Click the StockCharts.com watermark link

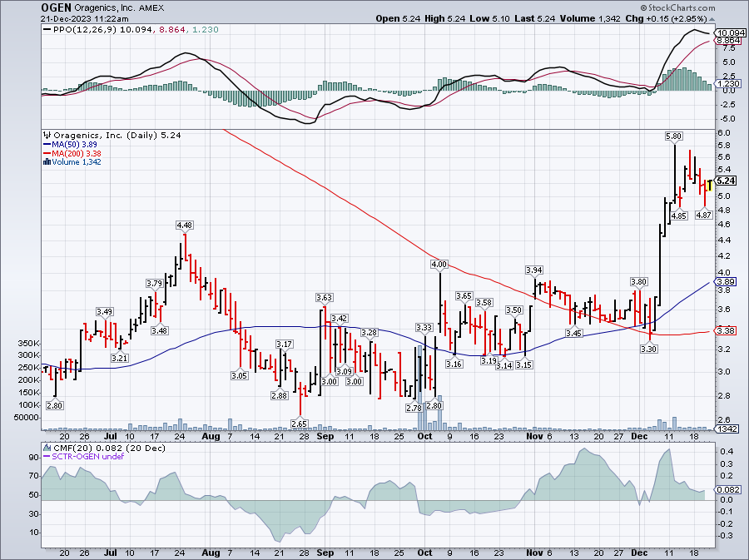pyautogui.click(x=681, y=7)
